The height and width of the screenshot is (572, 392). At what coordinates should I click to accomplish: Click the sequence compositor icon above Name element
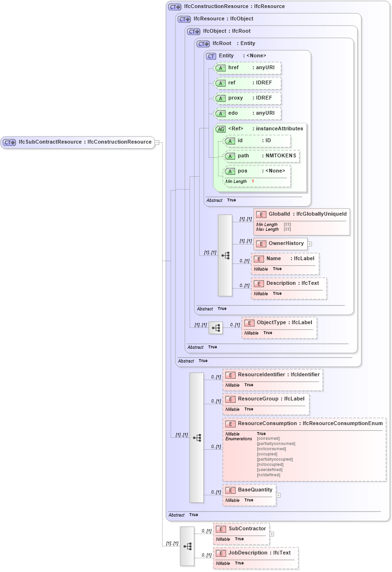click(225, 255)
